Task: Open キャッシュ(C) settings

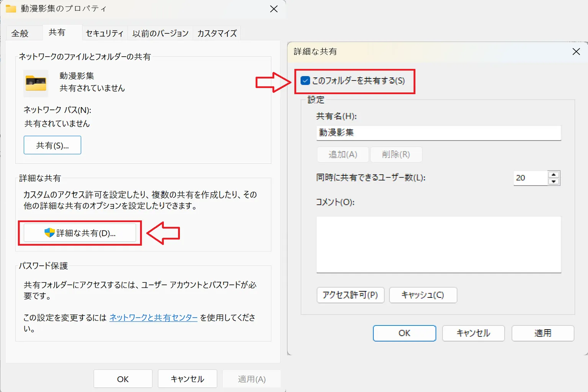Action: point(423,295)
